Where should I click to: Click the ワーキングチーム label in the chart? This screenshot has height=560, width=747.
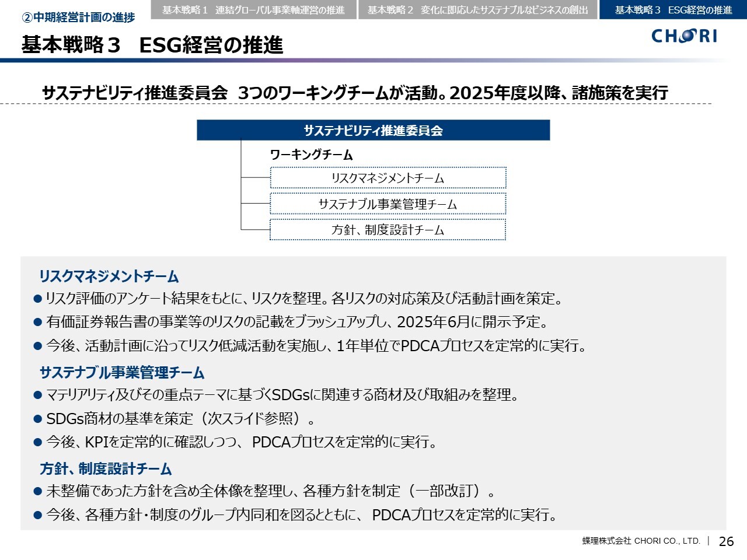point(311,155)
